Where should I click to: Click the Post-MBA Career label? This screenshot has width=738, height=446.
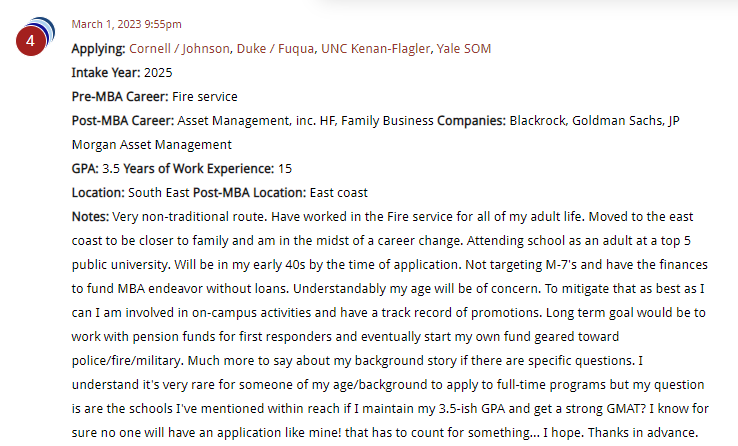pos(123,120)
